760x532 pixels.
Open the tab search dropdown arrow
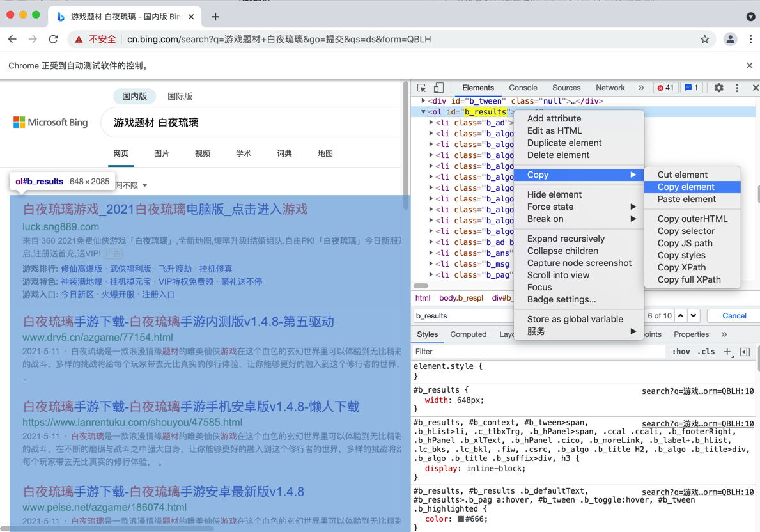click(x=750, y=17)
